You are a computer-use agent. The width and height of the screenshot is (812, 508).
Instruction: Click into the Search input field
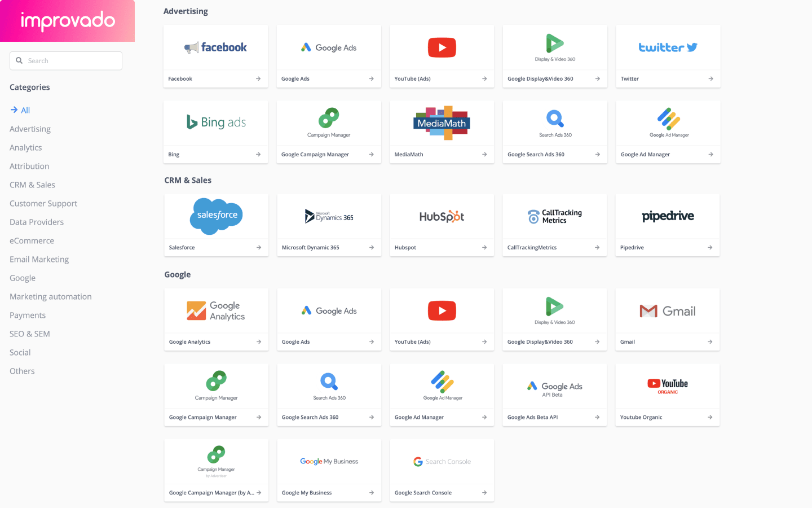(66, 61)
